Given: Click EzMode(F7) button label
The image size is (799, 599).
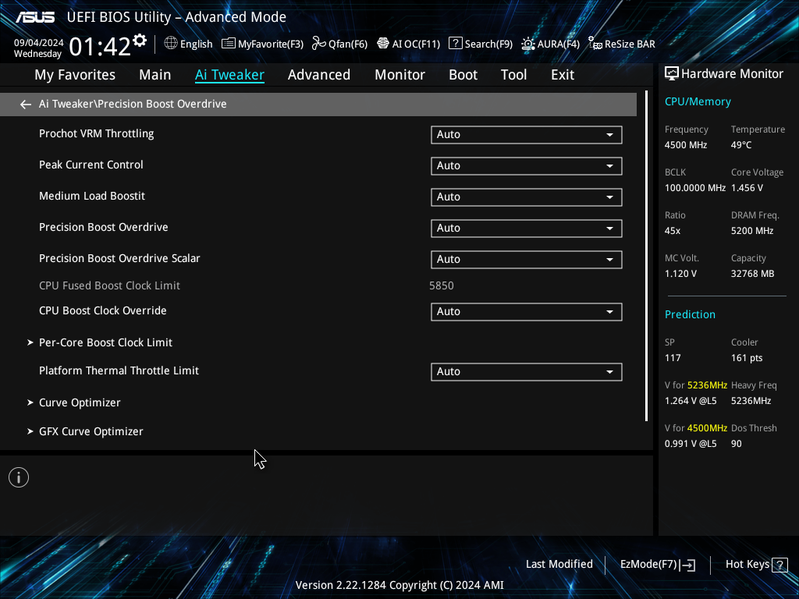Looking at the screenshot, I should [648, 564].
